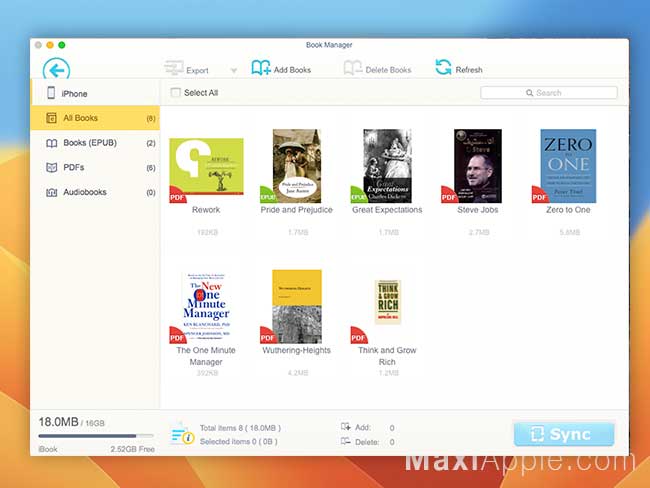Click the iPhone device icon
650x488 pixels.
(51, 93)
